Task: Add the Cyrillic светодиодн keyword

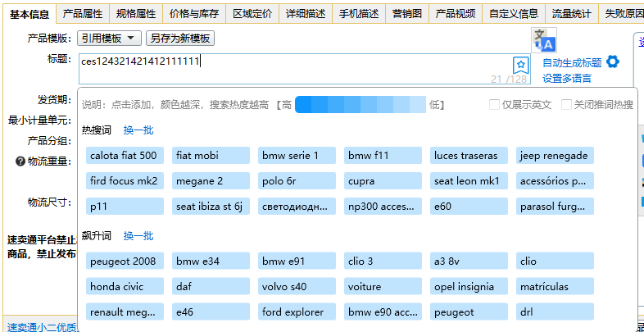Action: (x=297, y=207)
